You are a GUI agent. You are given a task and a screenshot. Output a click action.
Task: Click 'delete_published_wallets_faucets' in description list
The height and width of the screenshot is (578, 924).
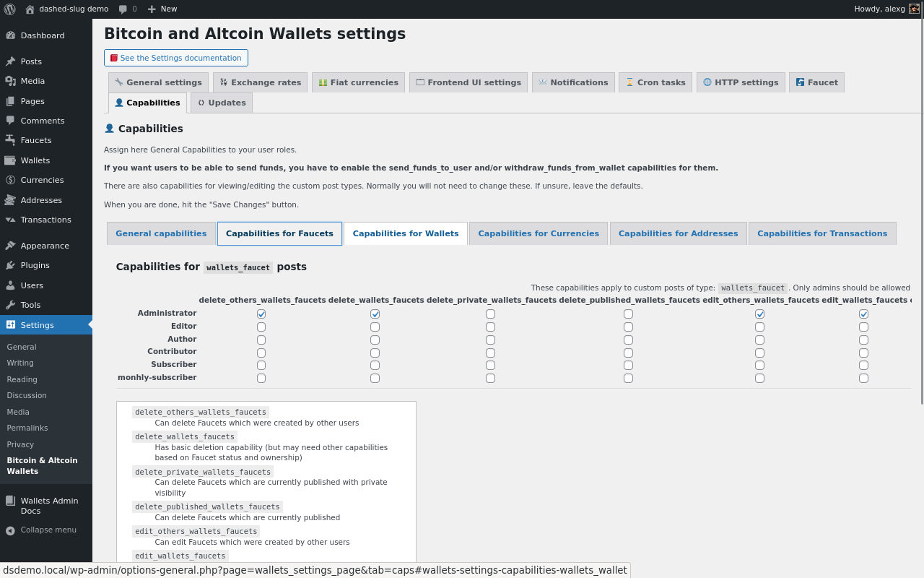coord(207,506)
